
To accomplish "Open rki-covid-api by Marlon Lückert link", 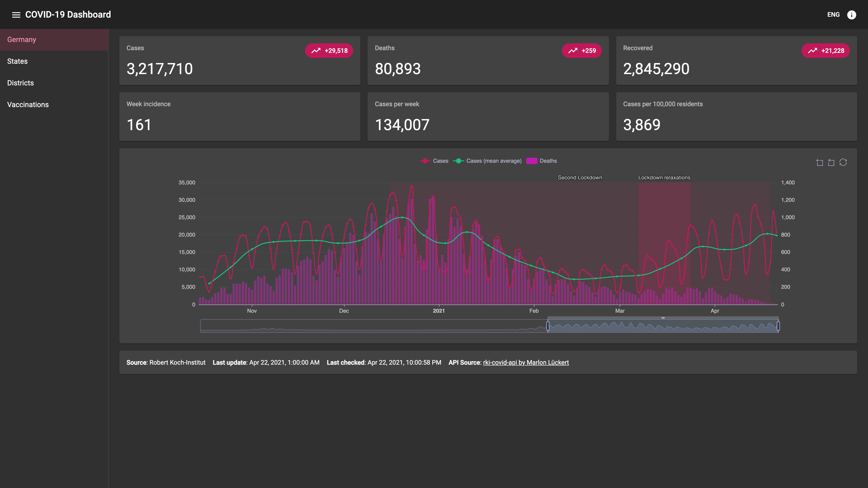I will (x=526, y=362).
